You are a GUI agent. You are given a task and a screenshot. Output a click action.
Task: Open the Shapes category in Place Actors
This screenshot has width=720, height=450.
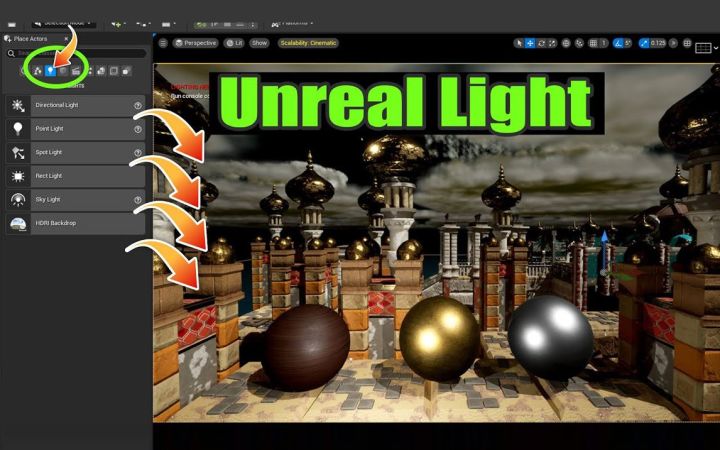tap(63, 71)
